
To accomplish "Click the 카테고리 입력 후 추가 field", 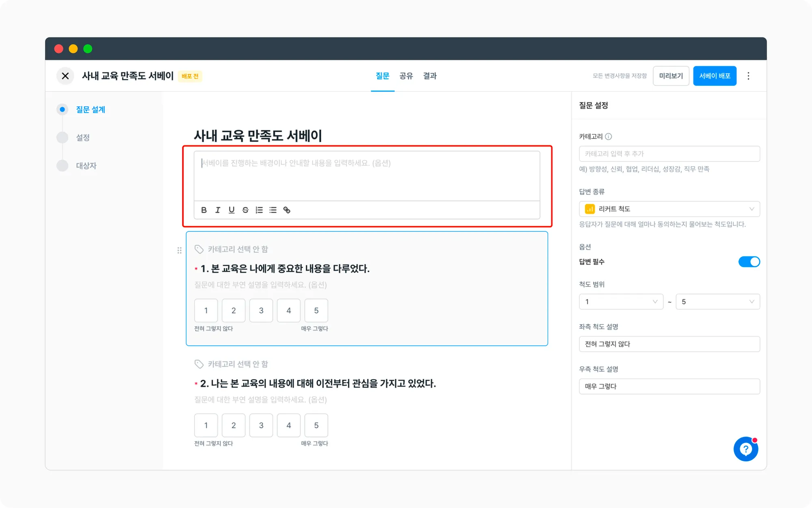I will (x=669, y=154).
